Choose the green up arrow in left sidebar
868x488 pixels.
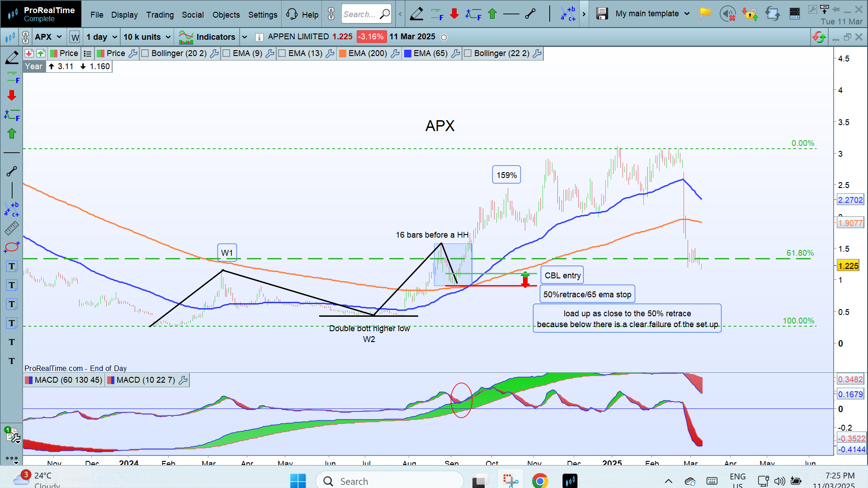click(12, 133)
